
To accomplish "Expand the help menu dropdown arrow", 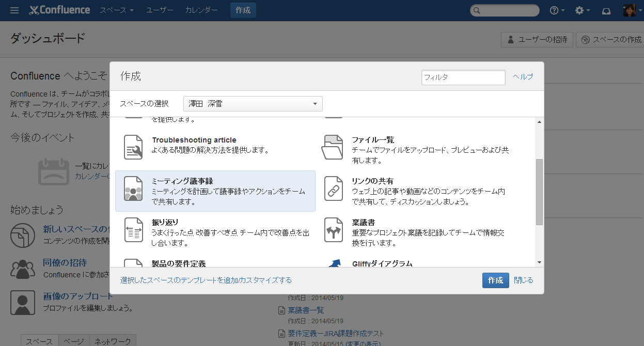I will coord(563,11).
